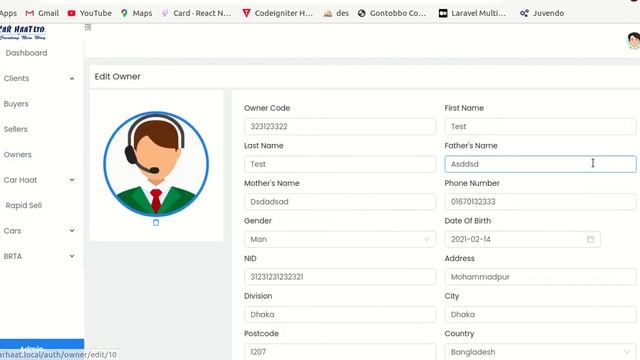Open the user avatar menu
Viewport: 640px width, 360px height.
point(633,40)
